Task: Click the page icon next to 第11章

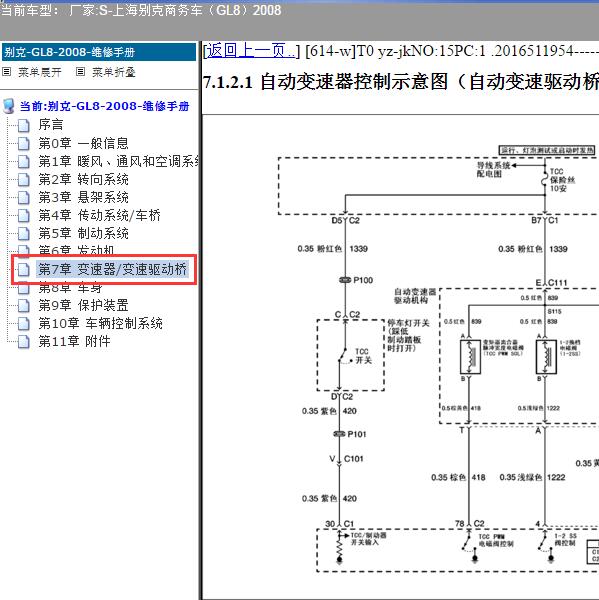Action: pos(24,342)
